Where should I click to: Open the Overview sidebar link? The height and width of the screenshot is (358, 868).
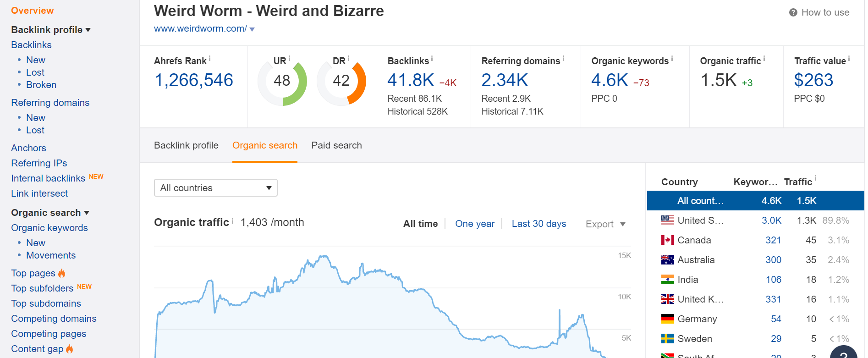(x=33, y=11)
